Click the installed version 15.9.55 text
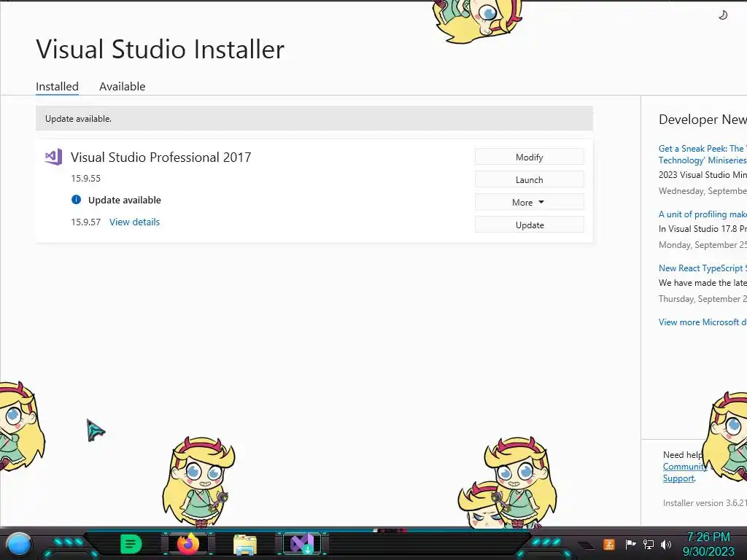The image size is (747, 560). pyautogui.click(x=86, y=178)
